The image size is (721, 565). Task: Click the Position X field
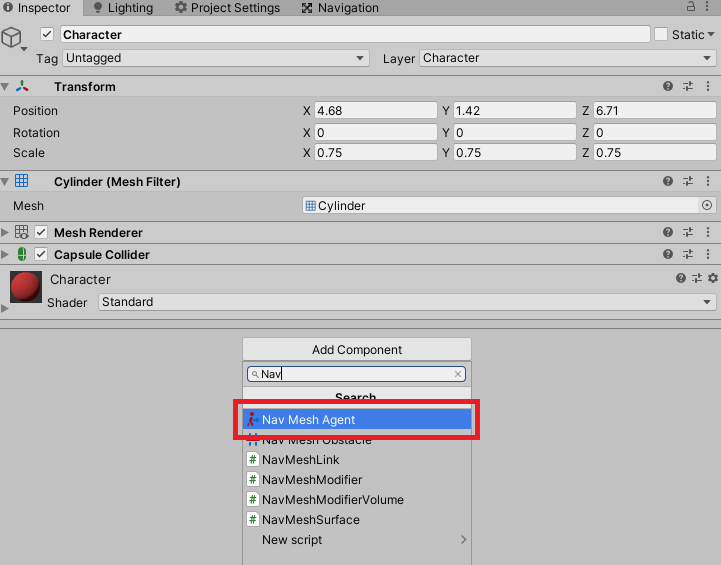tap(376, 110)
